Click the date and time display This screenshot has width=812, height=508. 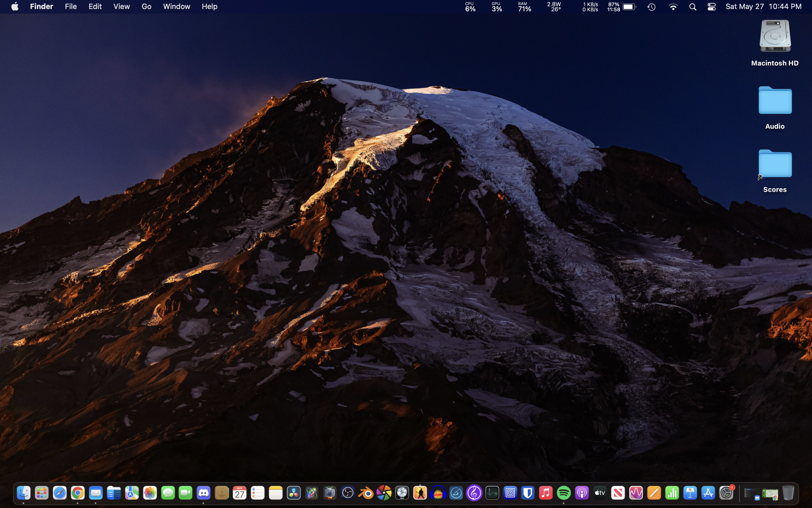pyautogui.click(x=763, y=7)
